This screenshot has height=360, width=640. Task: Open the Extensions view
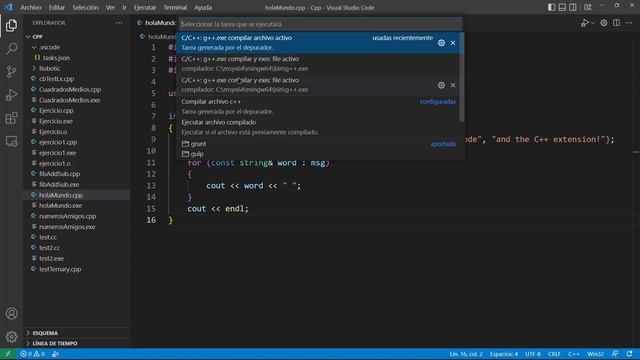11,118
